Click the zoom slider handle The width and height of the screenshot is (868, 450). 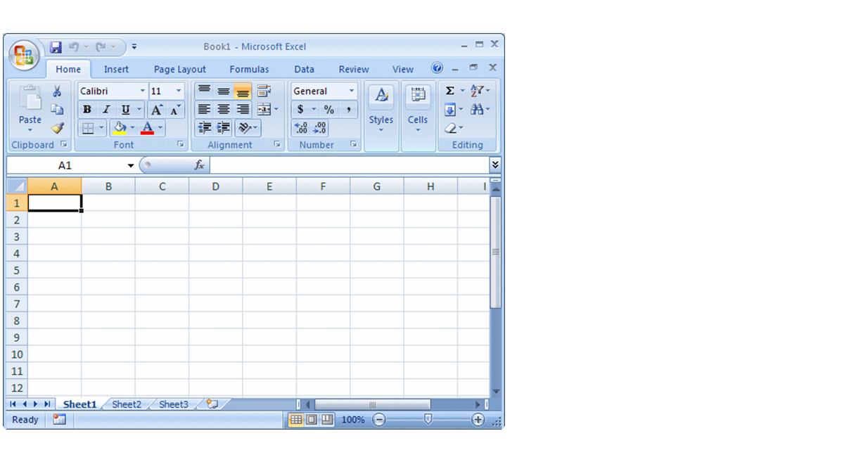[x=428, y=420]
